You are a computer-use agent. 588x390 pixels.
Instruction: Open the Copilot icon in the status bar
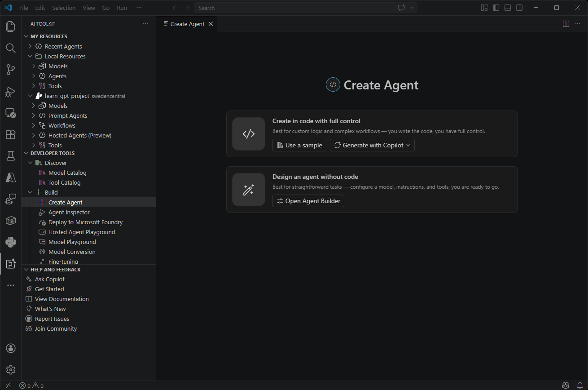pos(566,386)
